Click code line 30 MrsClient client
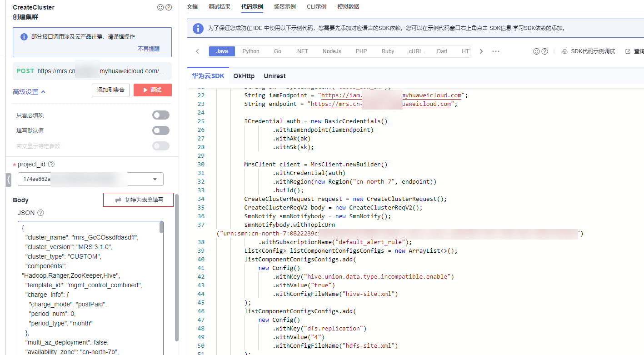The width and height of the screenshot is (644, 355). tap(316, 165)
